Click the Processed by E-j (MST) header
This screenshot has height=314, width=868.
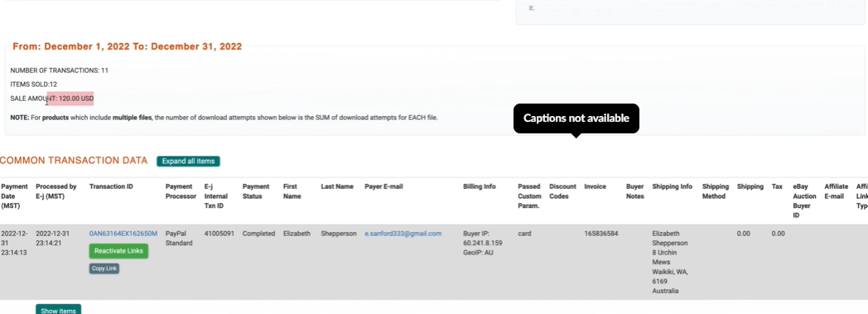(56, 191)
